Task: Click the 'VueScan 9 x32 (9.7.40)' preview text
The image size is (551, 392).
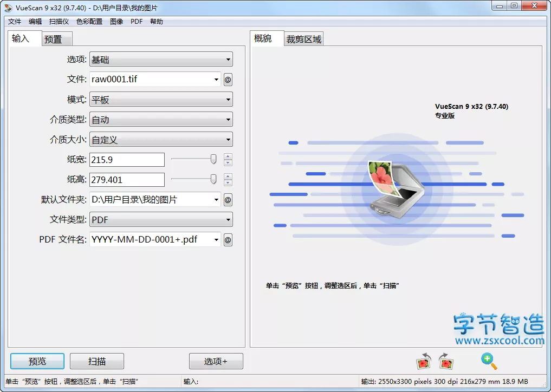Action: (x=471, y=107)
